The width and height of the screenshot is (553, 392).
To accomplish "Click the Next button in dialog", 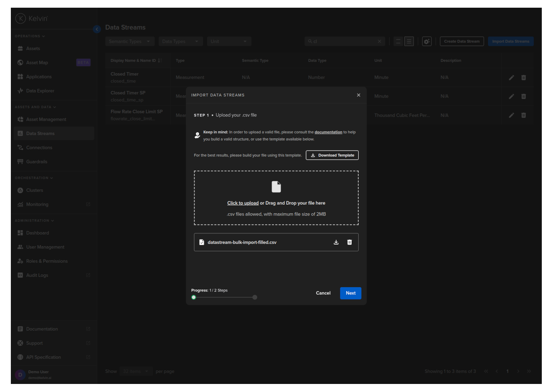I will 350,293.
